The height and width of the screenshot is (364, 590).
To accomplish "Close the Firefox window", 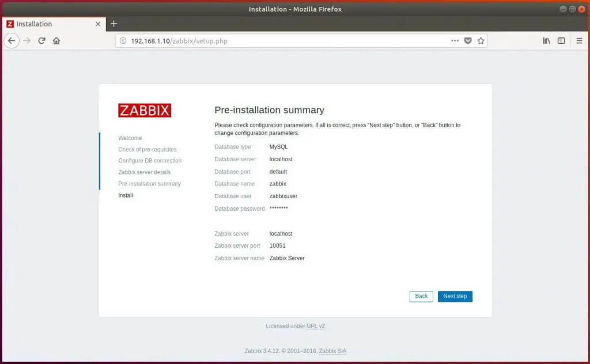I will click(581, 9).
